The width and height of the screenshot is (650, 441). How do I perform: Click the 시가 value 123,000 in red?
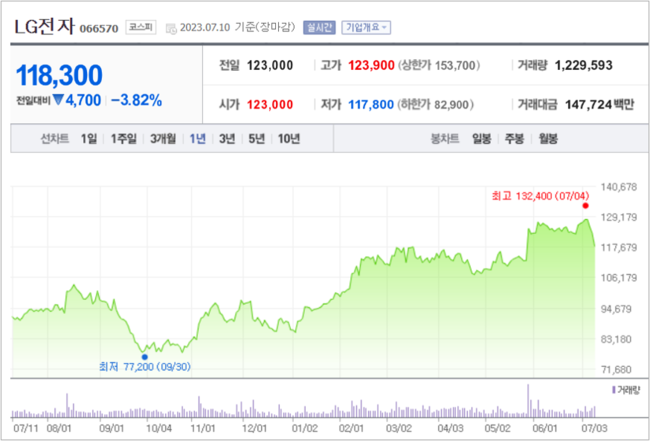pos(270,105)
